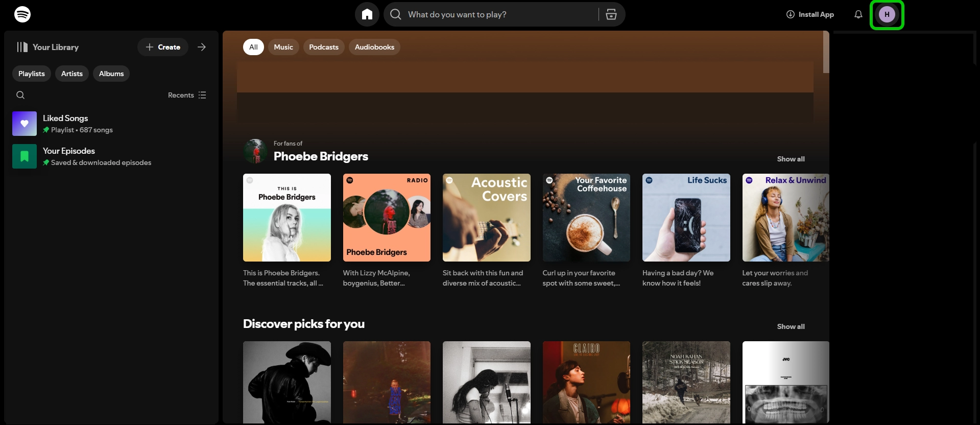Select the Audiobooks filter chip
This screenshot has height=425, width=980.
(374, 47)
